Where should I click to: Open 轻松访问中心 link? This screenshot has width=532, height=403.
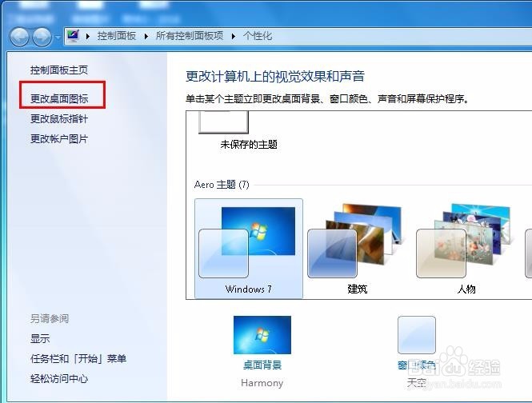tap(59, 378)
